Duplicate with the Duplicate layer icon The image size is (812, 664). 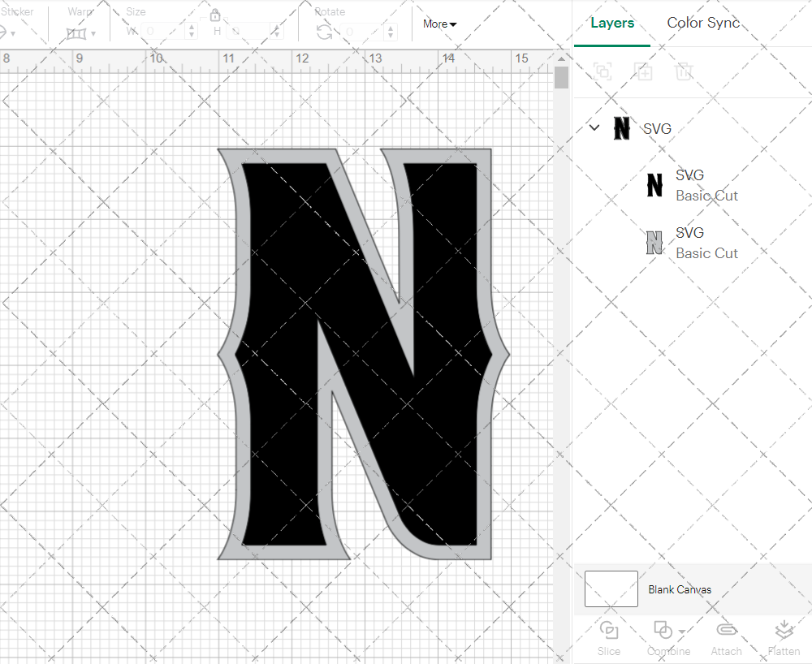643,71
